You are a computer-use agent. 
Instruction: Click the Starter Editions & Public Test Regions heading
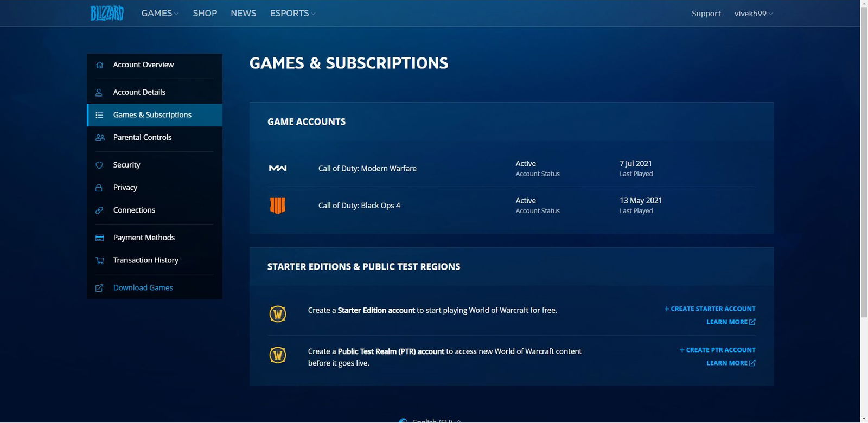(363, 267)
